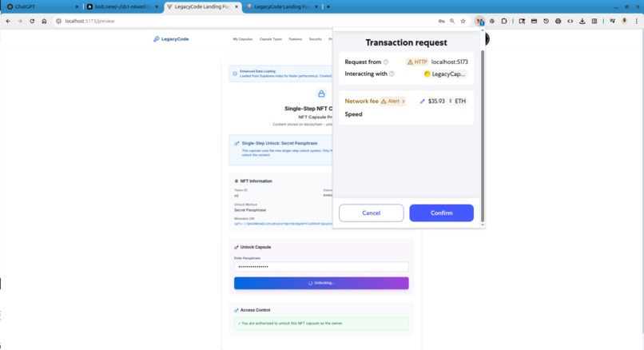Viewport: 644px width, 350px height.
Task: Click the MetaMask popup vertical scrollbar
Action: point(482,136)
